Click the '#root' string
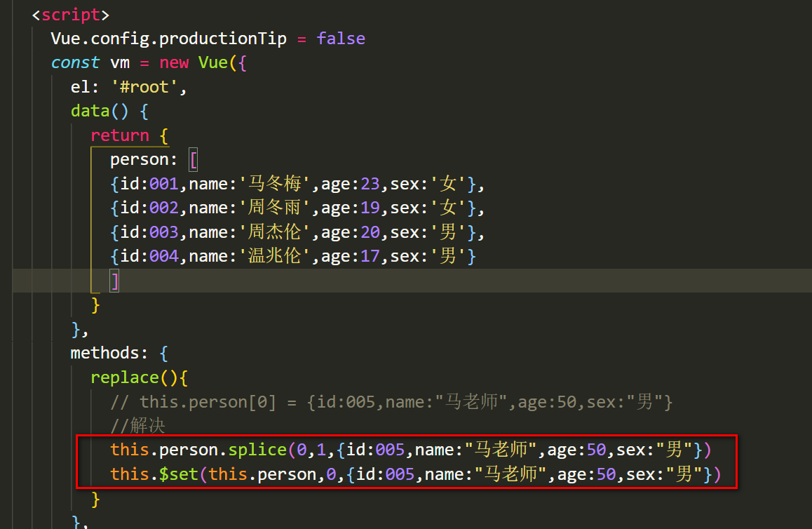The width and height of the screenshot is (812, 529). click(x=144, y=87)
